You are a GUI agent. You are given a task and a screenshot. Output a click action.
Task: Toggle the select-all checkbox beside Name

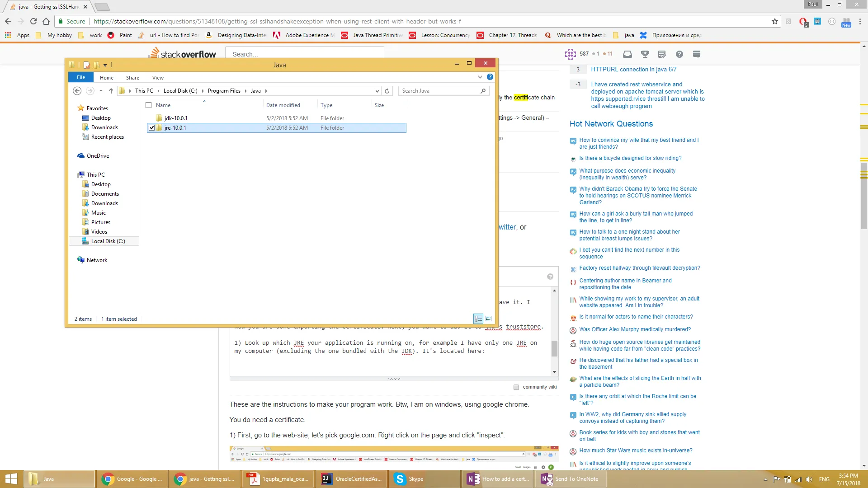tap(148, 105)
